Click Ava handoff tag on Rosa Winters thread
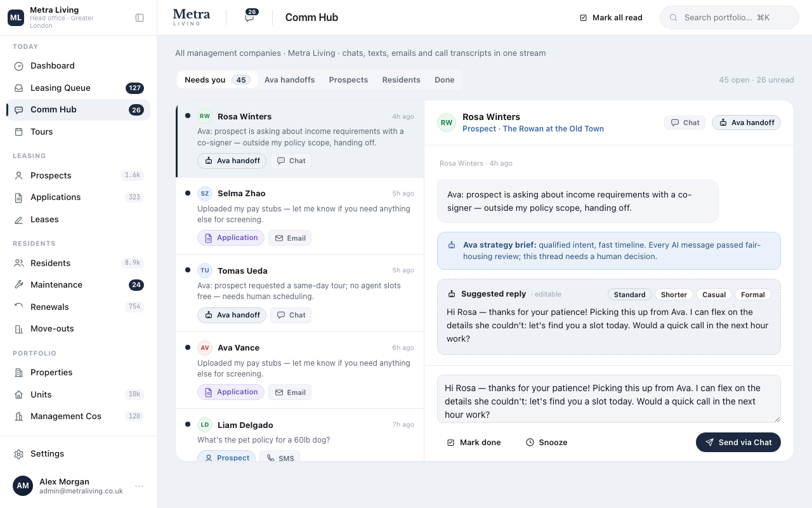 [232, 161]
